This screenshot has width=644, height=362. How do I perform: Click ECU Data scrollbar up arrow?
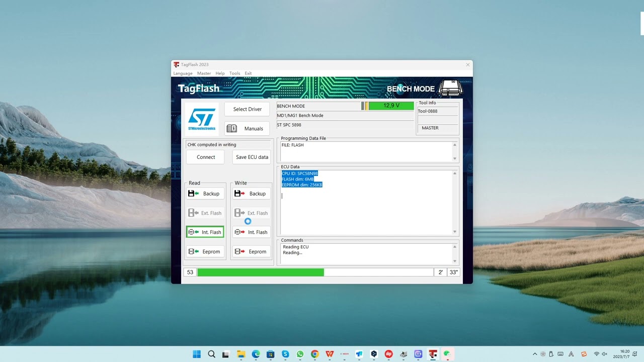tap(455, 173)
